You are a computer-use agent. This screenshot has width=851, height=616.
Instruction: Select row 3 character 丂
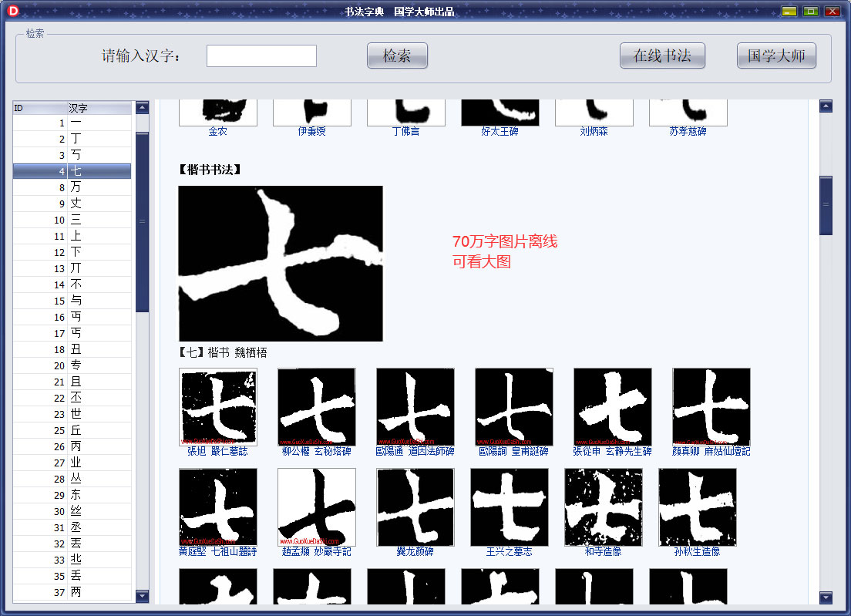pos(72,155)
